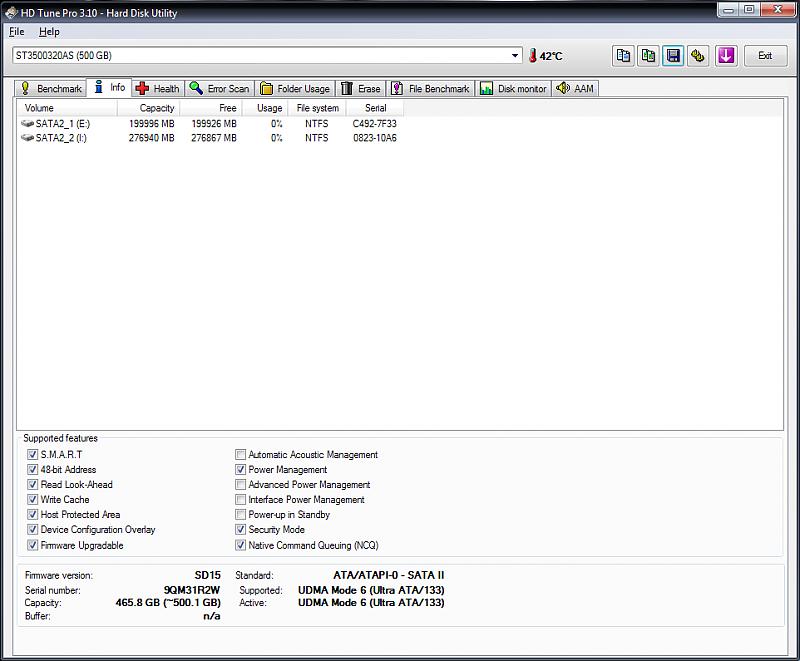This screenshot has width=800, height=661.
Task: Check the Advanced Power Management checkbox
Action: click(240, 485)
